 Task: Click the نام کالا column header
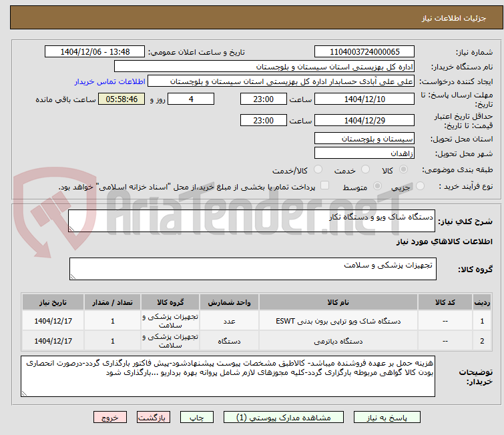click(338, 302)
